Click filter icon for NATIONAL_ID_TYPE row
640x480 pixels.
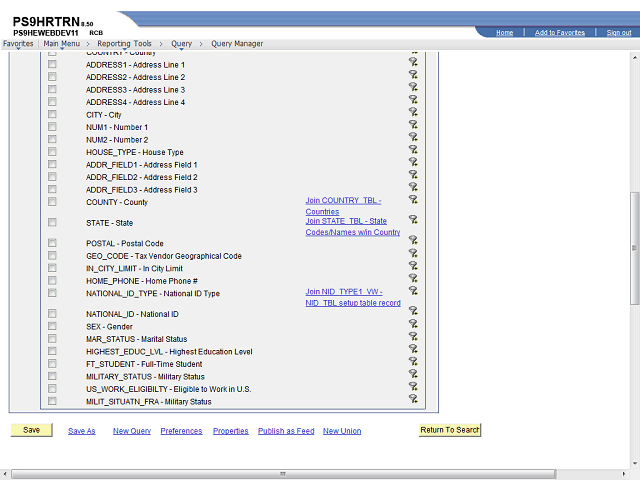tap(413, 290)
